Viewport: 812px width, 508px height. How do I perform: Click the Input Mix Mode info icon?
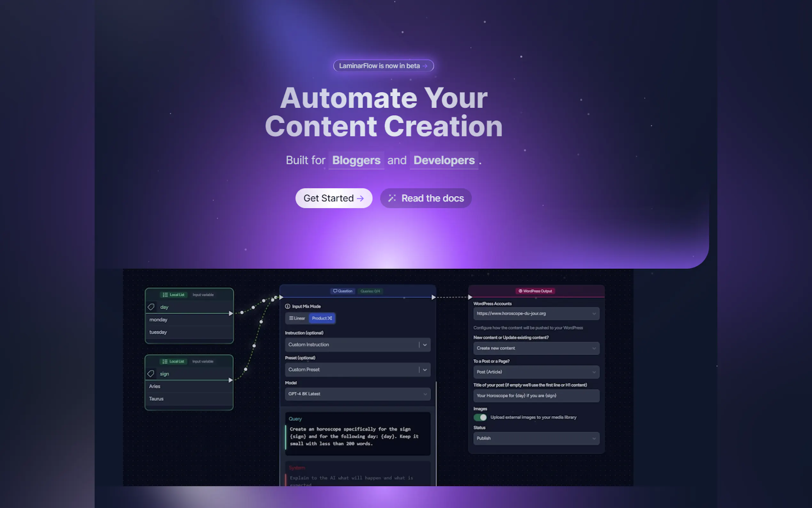pos(288,306)
